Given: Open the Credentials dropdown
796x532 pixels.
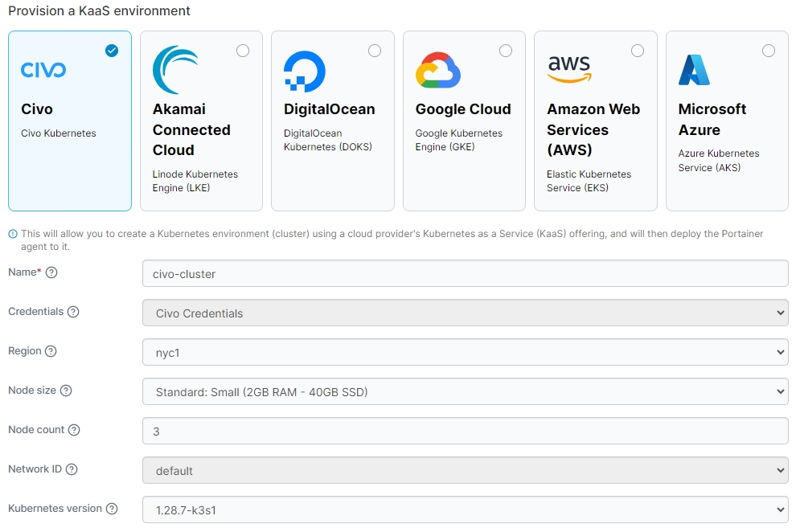Looking at the screenshot, I should point(465,313).
